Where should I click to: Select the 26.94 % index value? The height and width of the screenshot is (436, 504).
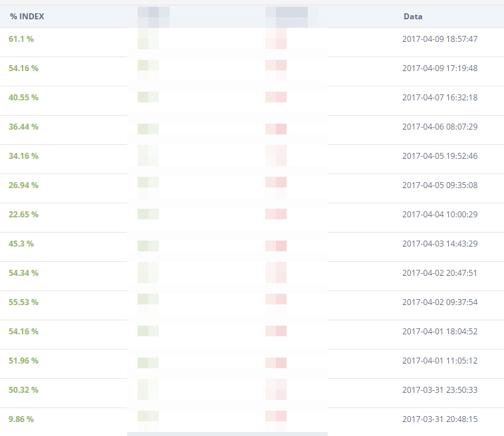click(23, 185)
